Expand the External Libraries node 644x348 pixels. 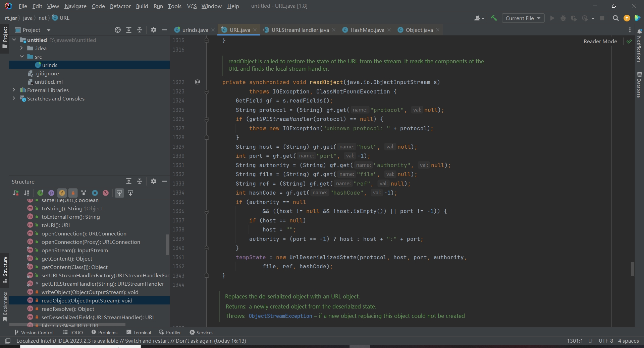click(x=14, y=90)
